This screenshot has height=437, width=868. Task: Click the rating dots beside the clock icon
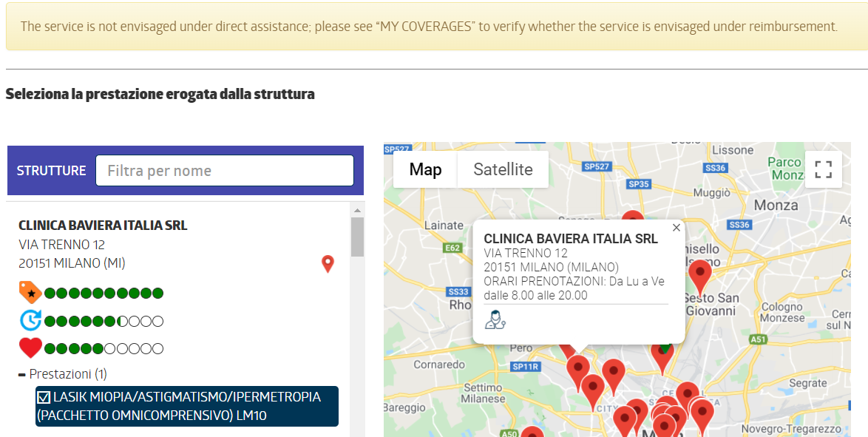(104, 321)
